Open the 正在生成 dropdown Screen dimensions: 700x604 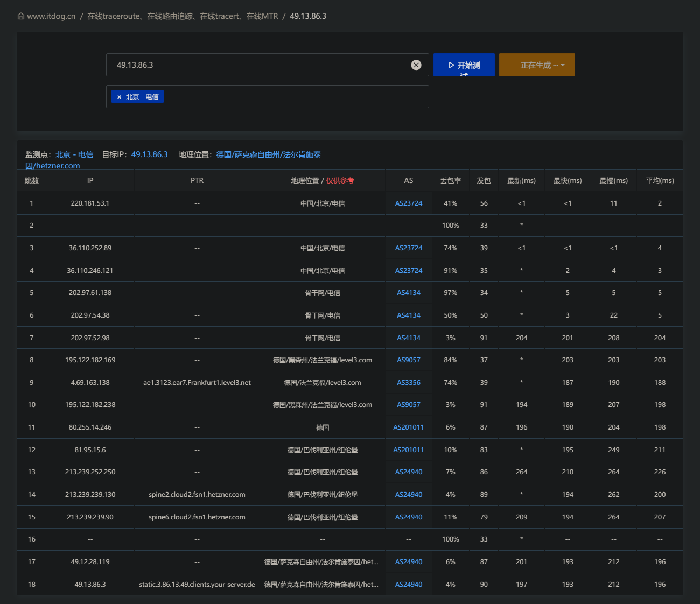point(537,65)
